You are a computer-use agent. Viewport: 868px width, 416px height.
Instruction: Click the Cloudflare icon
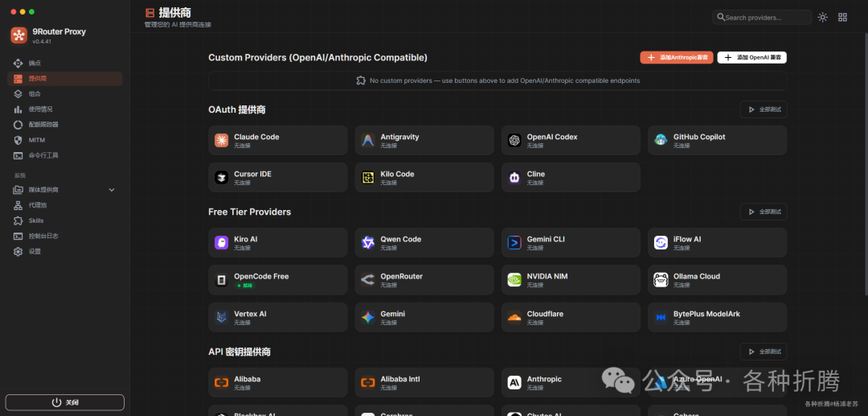pos(514,317)
